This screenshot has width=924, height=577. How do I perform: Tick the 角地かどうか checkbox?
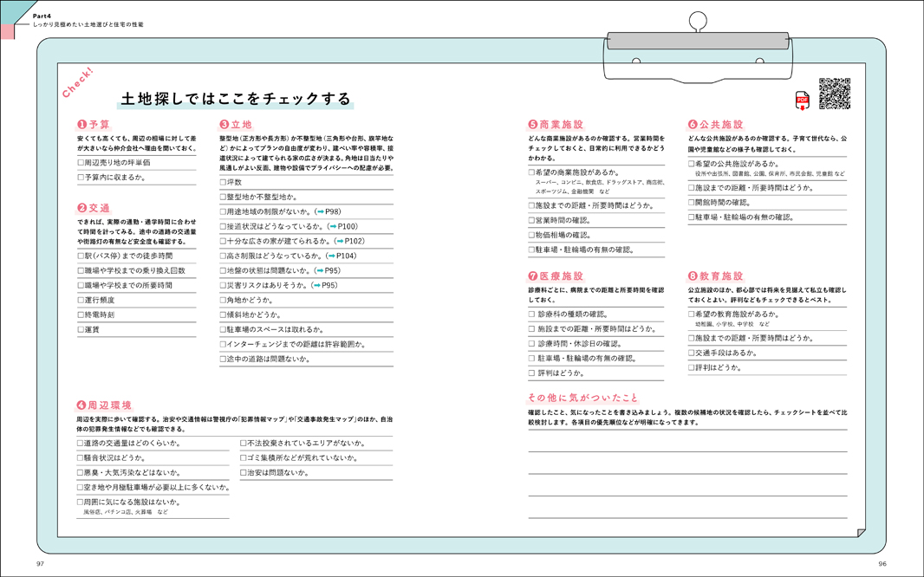click(x=224, y=301)
